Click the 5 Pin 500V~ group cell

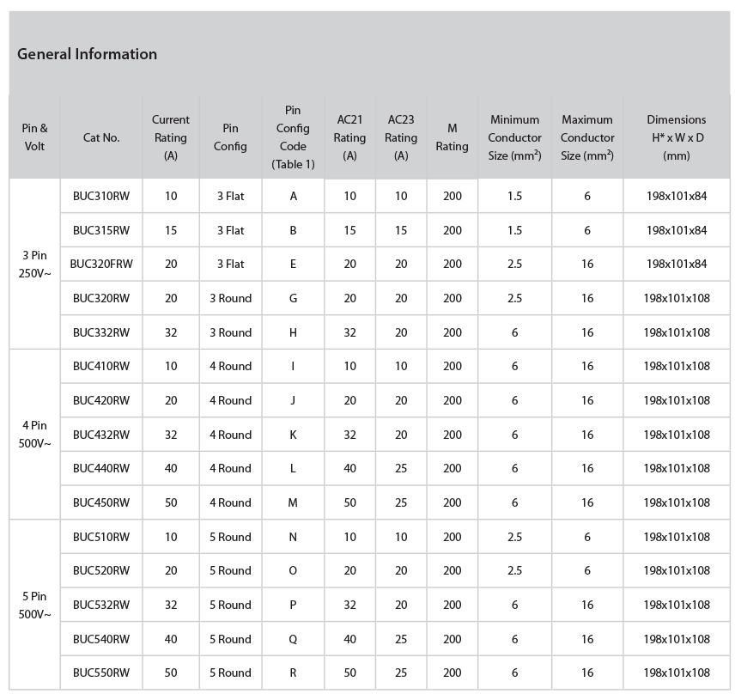pyautogui.click(x=34, y=605)
